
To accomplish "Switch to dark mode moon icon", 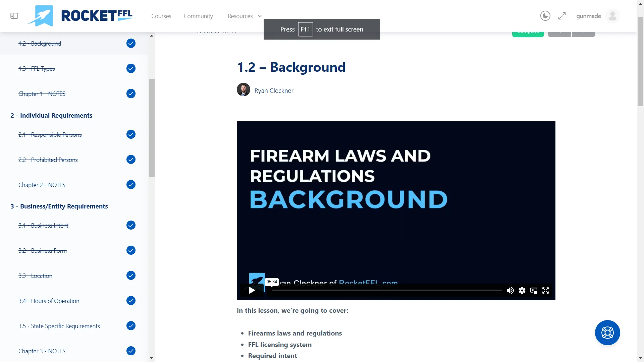I will tap(545, 16).
